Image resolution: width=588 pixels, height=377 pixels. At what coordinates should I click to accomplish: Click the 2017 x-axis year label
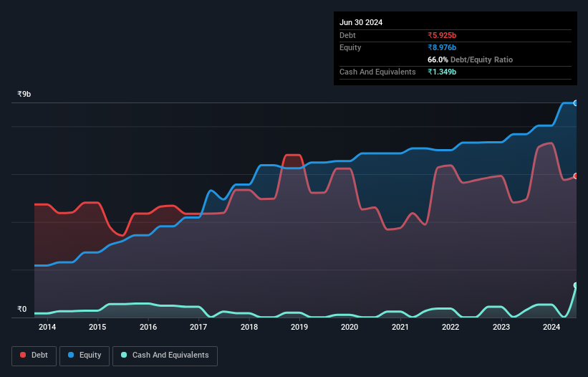pos(198,327)
